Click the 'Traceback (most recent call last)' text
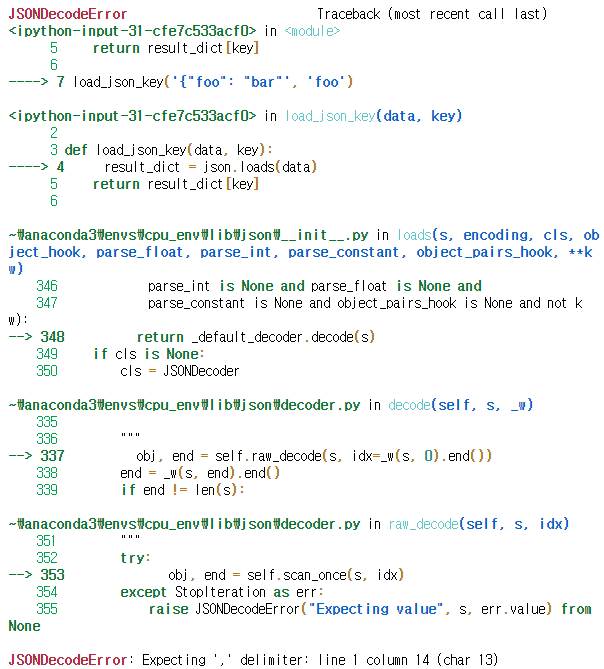Screen dimensions: 604x669 pyautogui.click(x=432, y=14)
